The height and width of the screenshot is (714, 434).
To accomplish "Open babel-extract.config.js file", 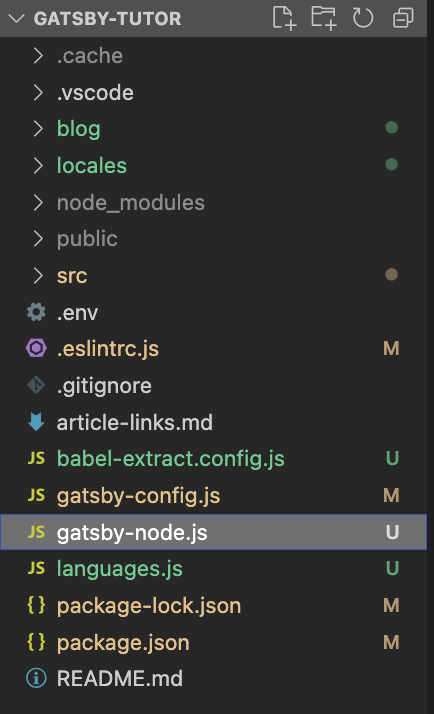I will (170, 459).
